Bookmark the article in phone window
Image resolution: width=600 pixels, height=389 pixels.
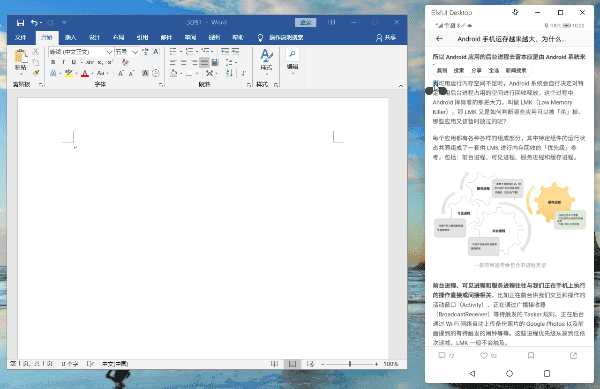click(x=531, y=355)
